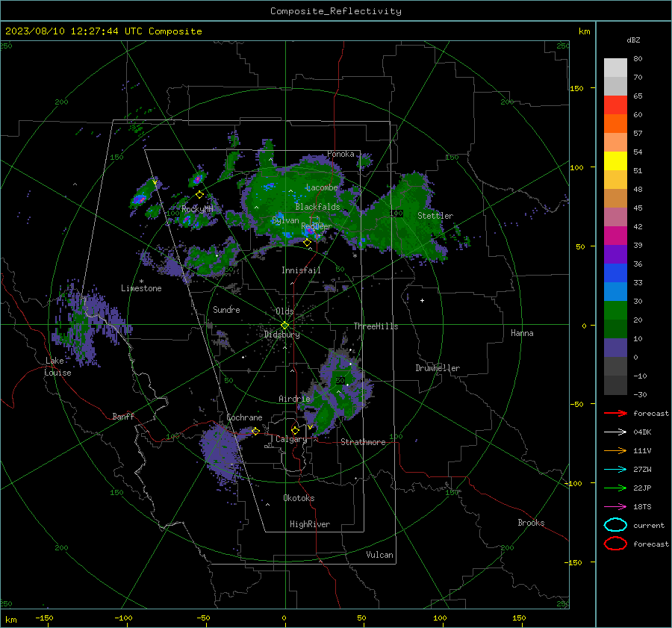This screenshot has height=628, width=672.
Task: Click the Lacombe city label
Action: tap(322, 187)
